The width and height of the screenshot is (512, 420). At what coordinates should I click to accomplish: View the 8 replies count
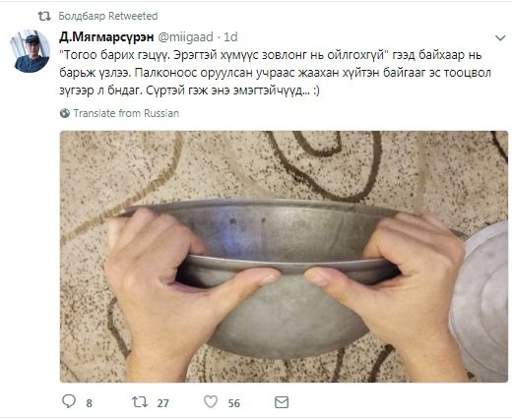tap(89, 403)
